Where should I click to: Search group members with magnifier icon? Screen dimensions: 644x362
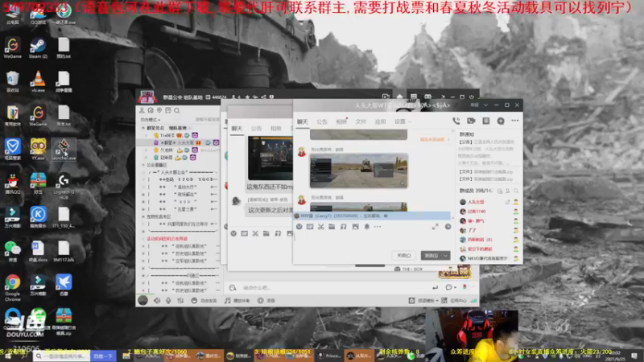[516, 191]
